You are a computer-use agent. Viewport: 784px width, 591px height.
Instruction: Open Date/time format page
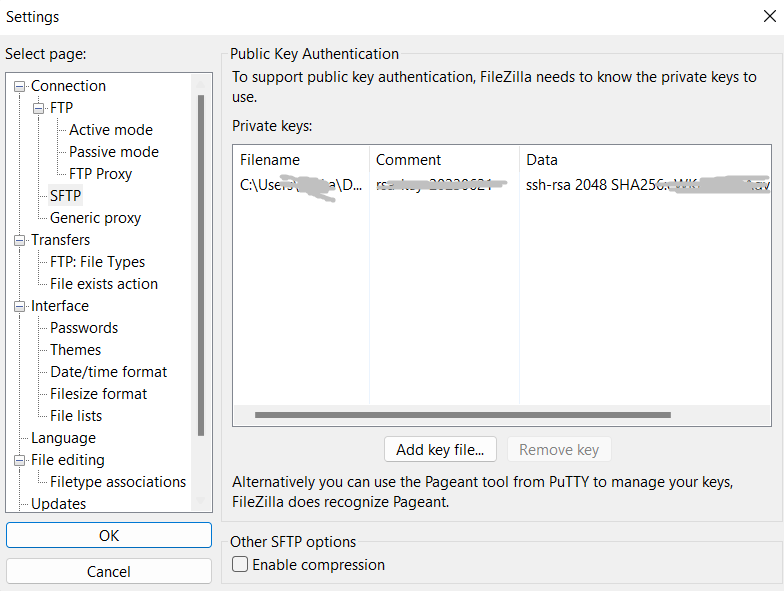pyautogui.click(x=108, y=372)
